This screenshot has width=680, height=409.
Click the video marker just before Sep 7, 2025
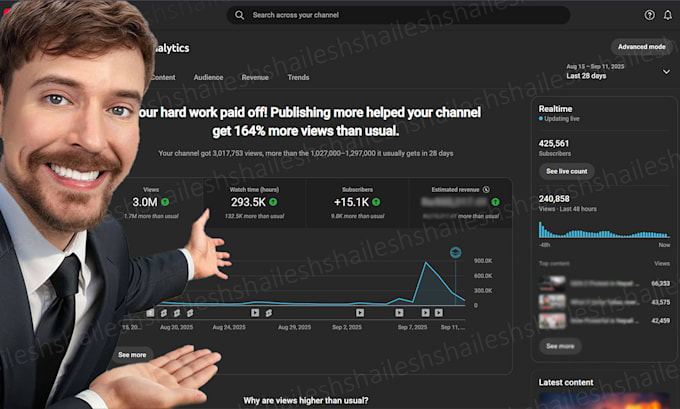[399, 313]
